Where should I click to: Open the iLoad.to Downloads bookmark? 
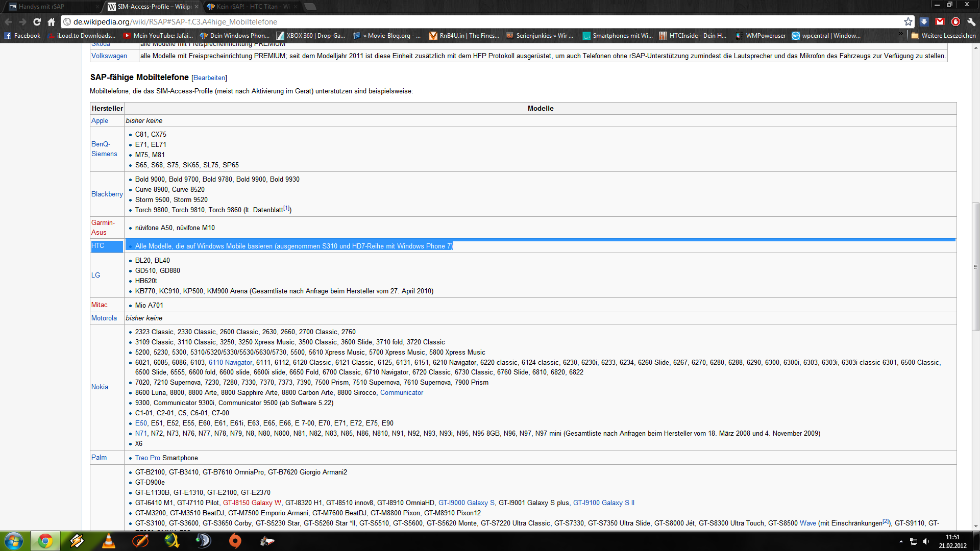pos(82,36)
